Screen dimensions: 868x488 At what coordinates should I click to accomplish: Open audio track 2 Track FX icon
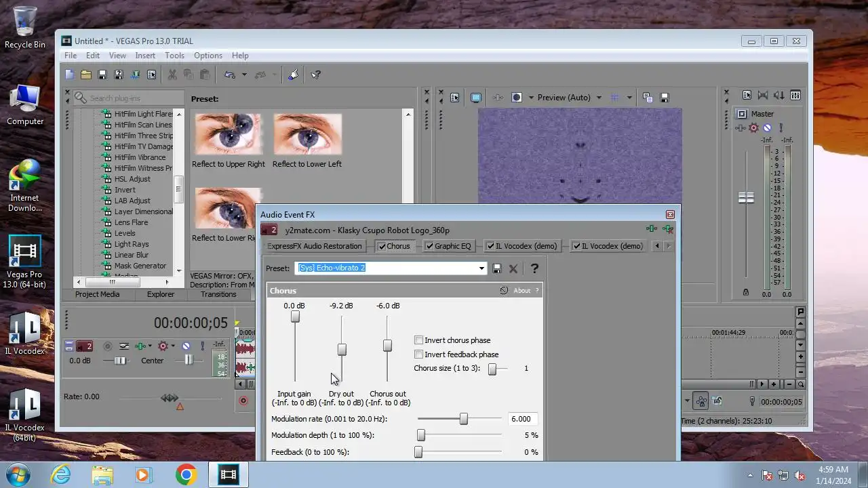coord(140,346)
